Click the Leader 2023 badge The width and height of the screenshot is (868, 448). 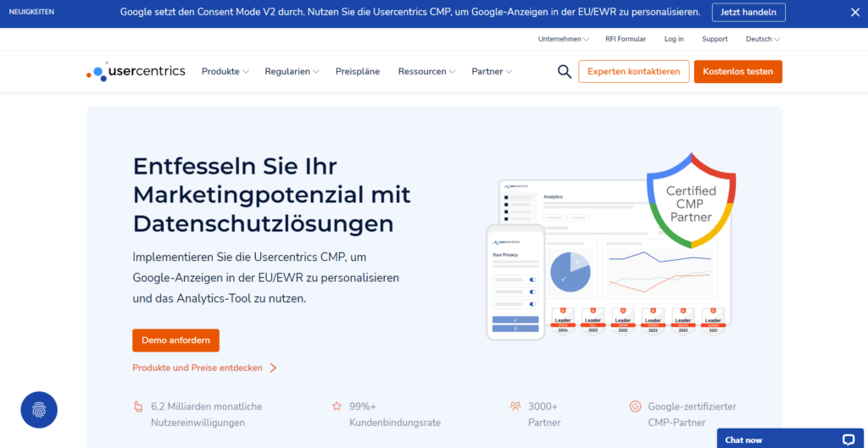[593, 321]
